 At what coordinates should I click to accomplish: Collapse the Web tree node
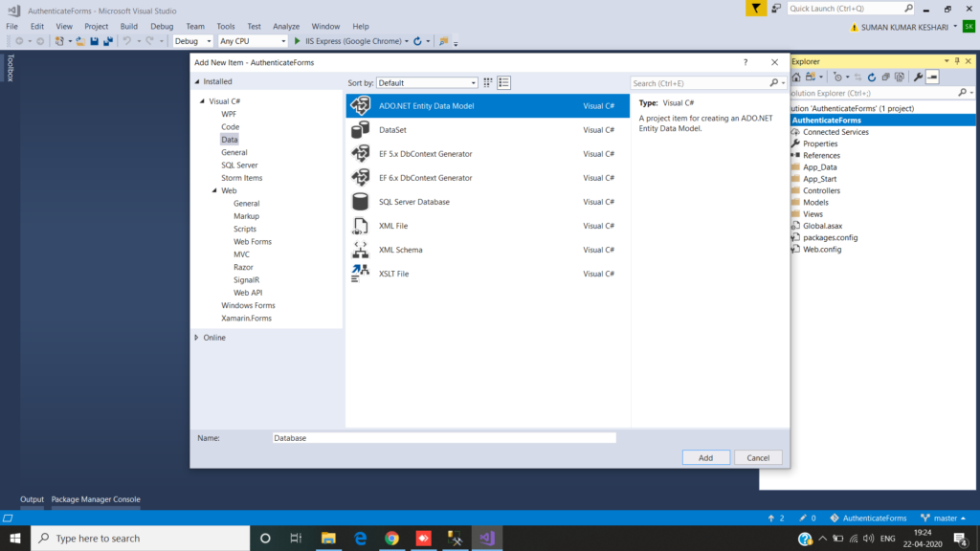click(214, 190)
